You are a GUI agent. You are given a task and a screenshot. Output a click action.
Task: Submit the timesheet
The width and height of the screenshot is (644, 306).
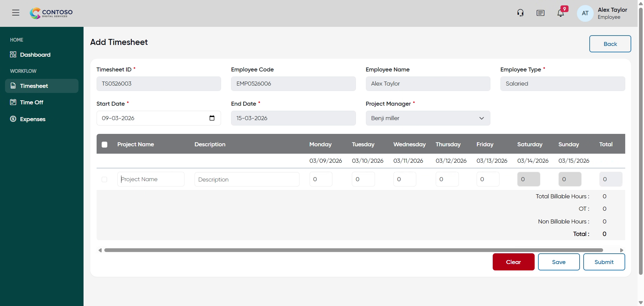point(604,262)
